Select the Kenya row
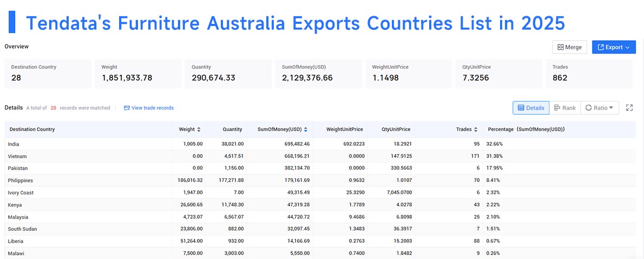This screenshot has height=259, width=644. pyautogui.click(x=320, y=205)
